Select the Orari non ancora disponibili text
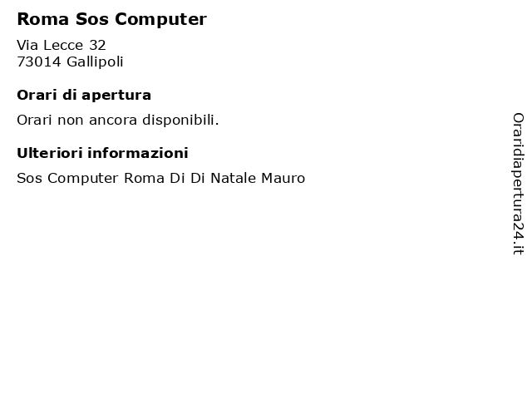The width and height of the screenshot is (532, 399). pyautogui.click(x=118, y=120)
